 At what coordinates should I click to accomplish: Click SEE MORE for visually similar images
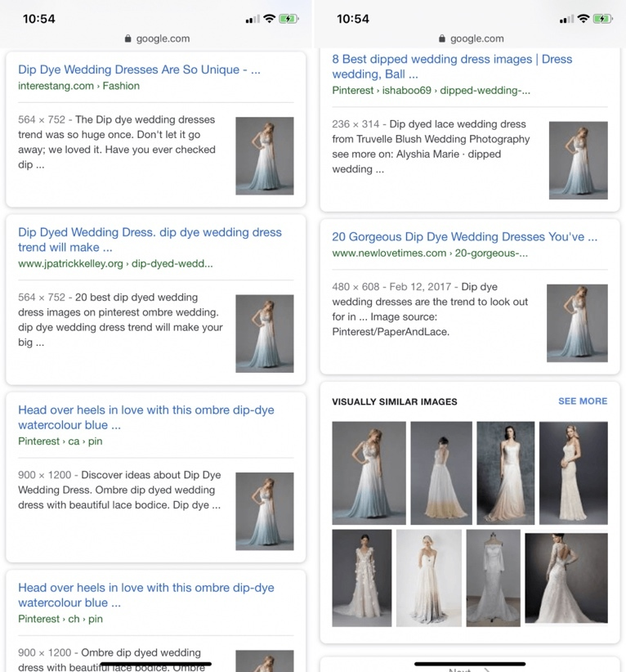(x=582, y=401)
